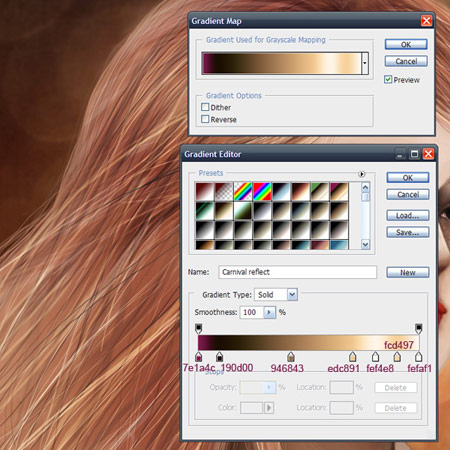The width and height of the screenshot is (450, 450).
Task: Open the Smoothness slider arrow
Action: click(269, 312)
